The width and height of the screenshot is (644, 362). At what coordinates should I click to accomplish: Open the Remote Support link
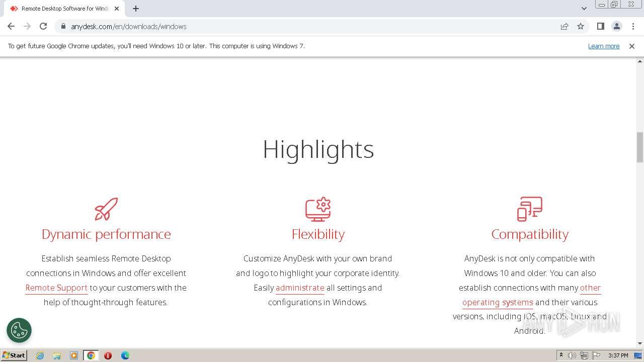point(56,288)
